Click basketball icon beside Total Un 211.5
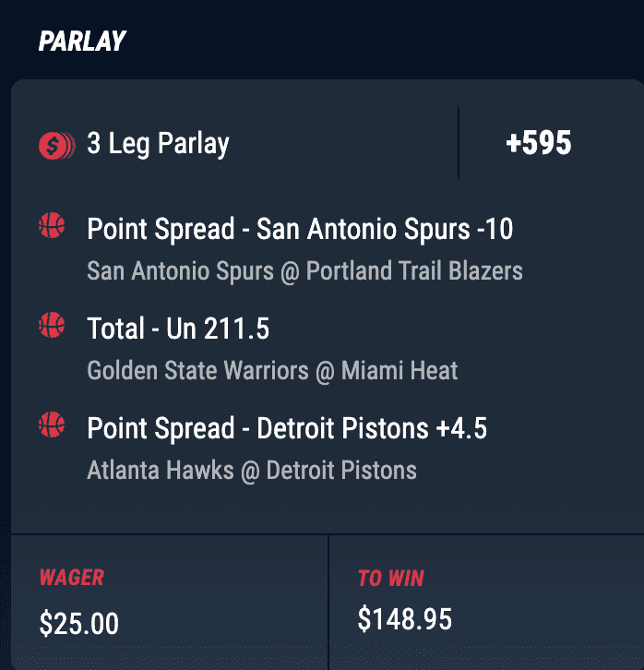 pyautogui.click(x=52, y=325)
